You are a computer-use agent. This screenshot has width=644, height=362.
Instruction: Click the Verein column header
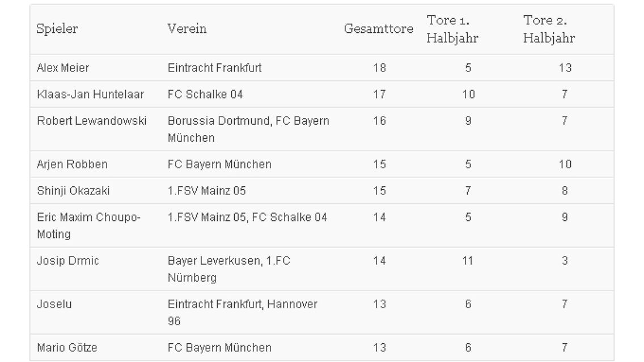(x=187, y=29)
